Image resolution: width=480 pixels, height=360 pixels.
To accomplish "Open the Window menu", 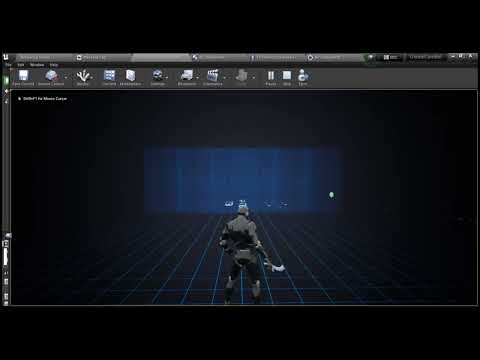I will point(37,65).
